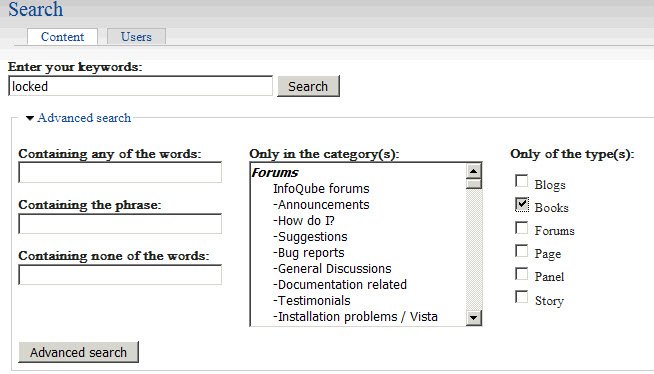The image size is (654, 374).
Task: Click the "Panel" checkbox label text
Action: tap(549, 277)
